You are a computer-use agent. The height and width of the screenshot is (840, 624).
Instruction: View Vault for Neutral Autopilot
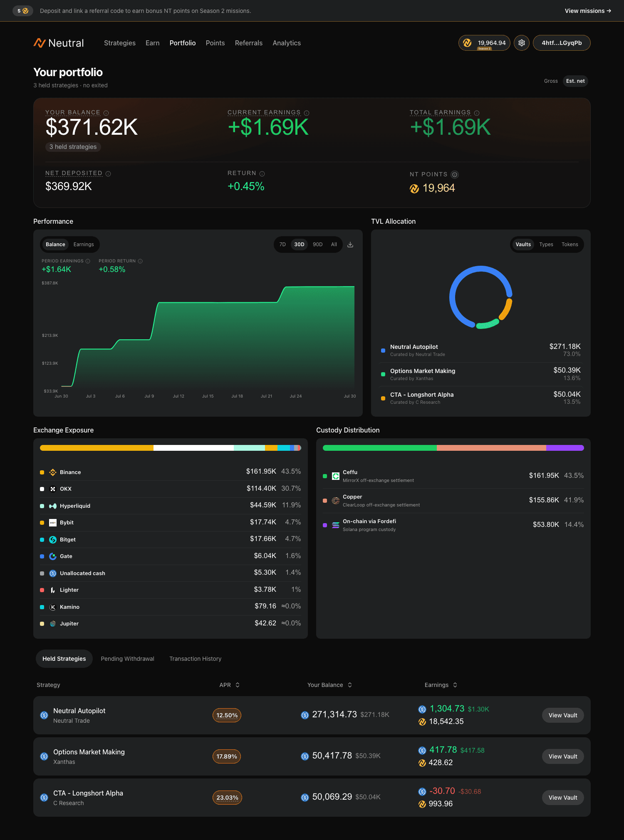tap(563, 715)
